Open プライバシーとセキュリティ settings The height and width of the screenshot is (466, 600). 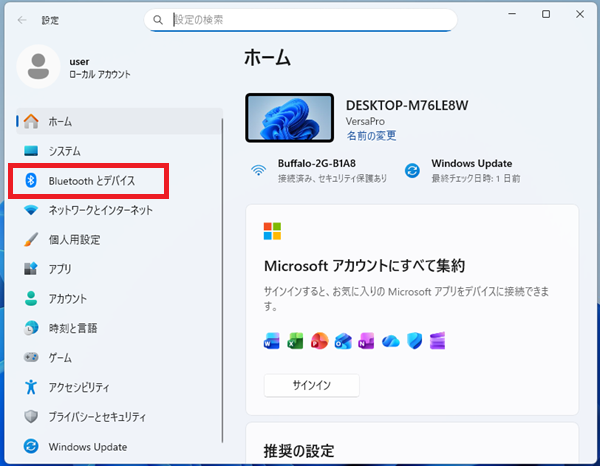(x=119, y=416)
